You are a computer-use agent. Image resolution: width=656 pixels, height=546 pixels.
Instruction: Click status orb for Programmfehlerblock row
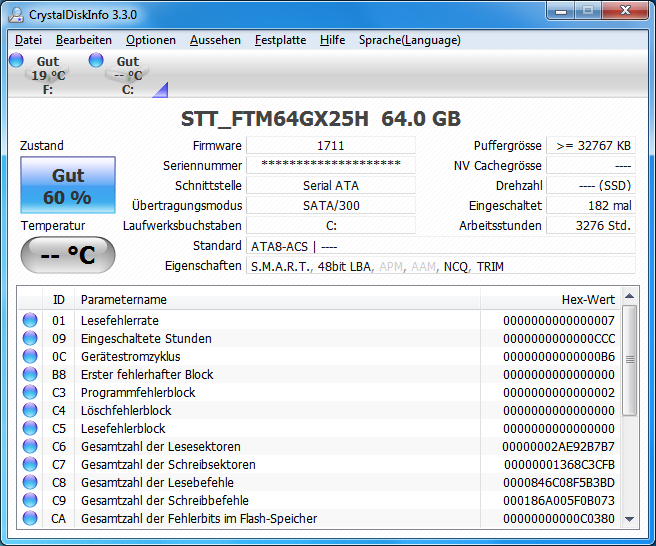point(30,392)
